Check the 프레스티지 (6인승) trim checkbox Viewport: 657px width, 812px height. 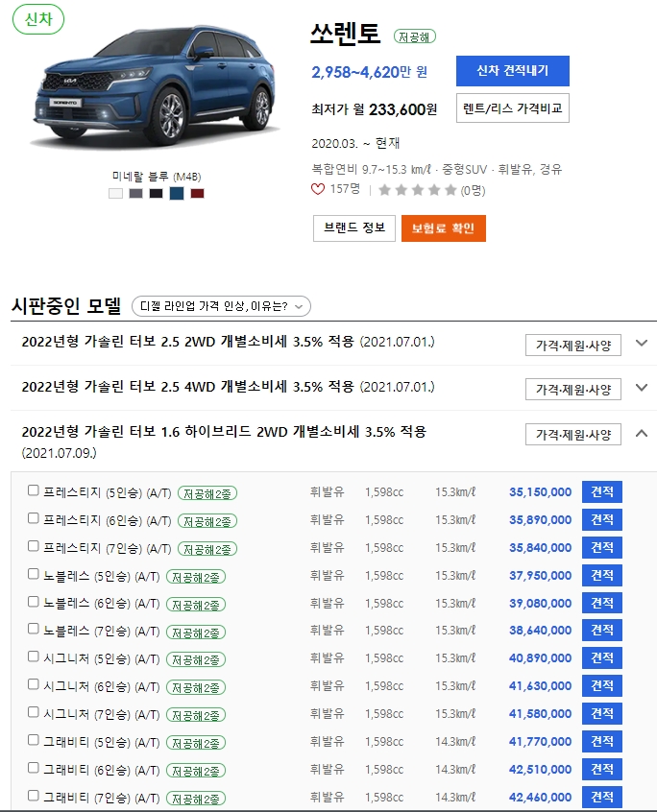34,518
